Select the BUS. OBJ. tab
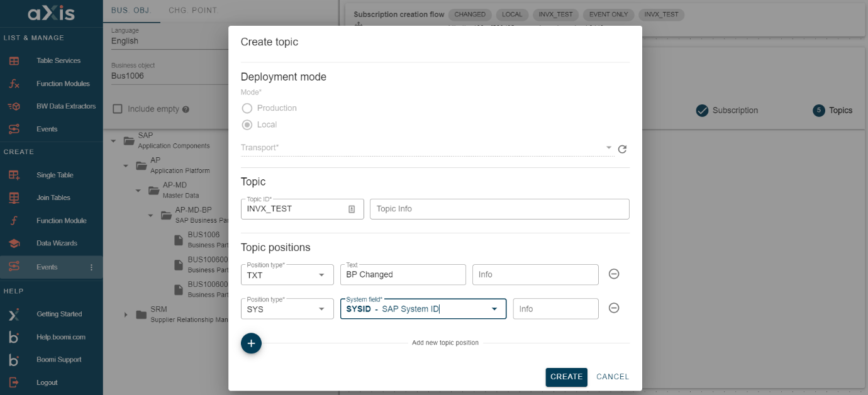The image size is (868, 395). click(x=131, y=10)
